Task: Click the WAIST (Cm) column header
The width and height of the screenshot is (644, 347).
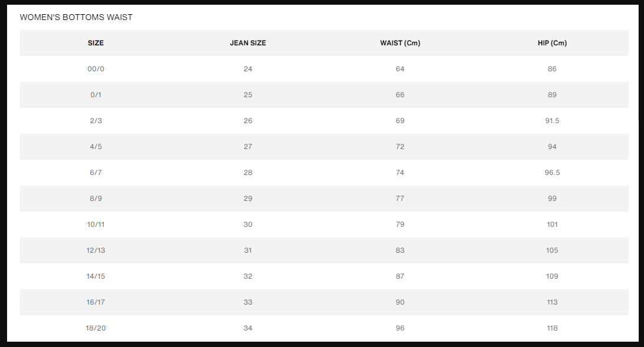Action: click(400, 43)
